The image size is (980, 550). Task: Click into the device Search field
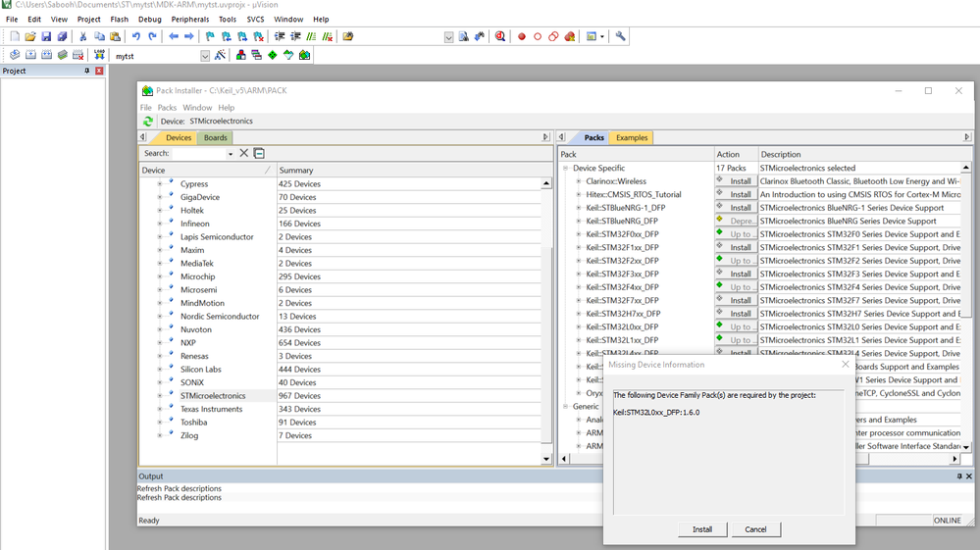tap(199, 153)
